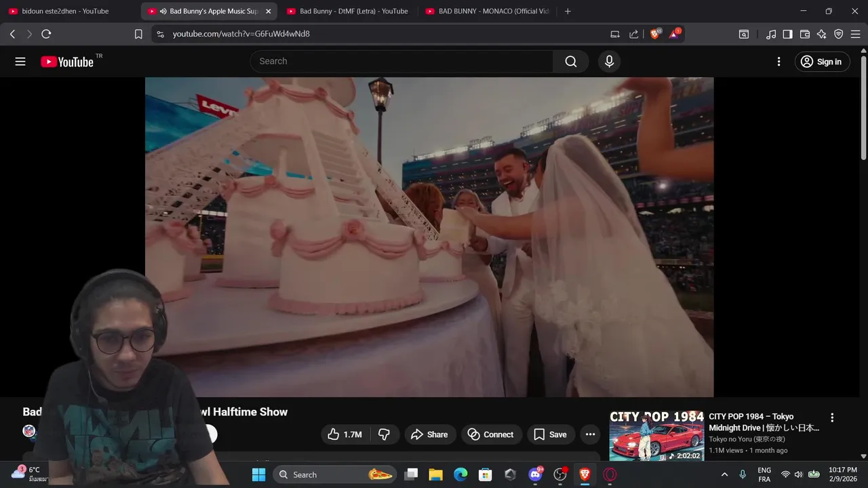Click the Super Bowl video player
868x488 pixels.
click(x=429, y=237)
